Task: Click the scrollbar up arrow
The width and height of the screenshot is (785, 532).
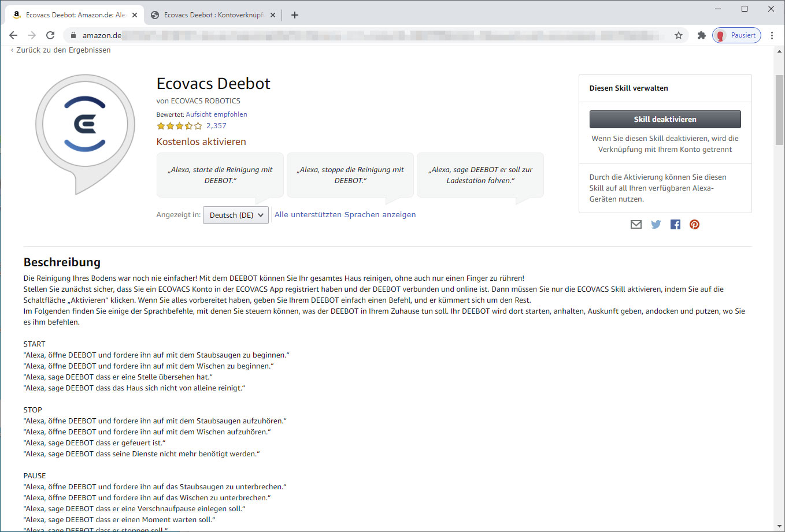Action: [x=779, y=52]
